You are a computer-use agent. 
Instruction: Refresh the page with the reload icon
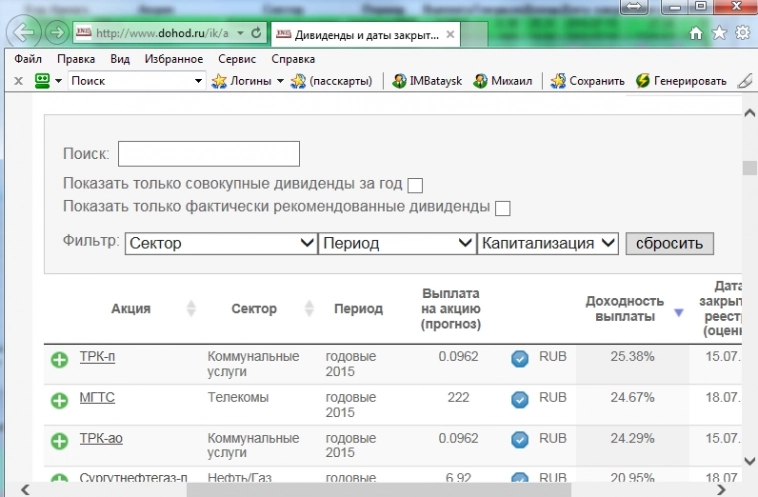[256, 33]
